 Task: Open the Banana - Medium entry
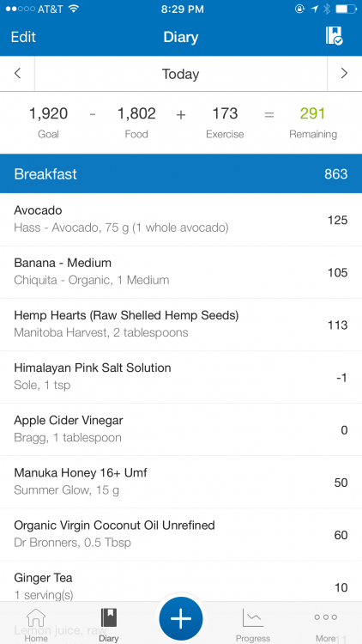(181, 272)
